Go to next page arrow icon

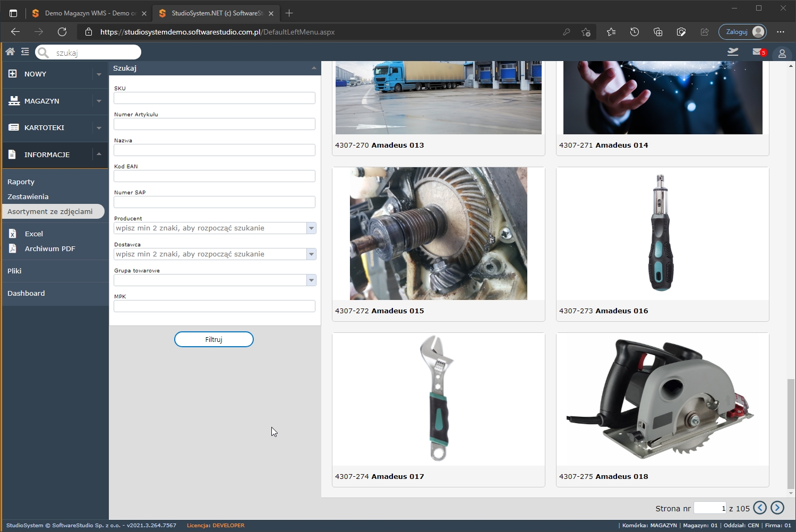pyautogui.click(x=777, y=508)
